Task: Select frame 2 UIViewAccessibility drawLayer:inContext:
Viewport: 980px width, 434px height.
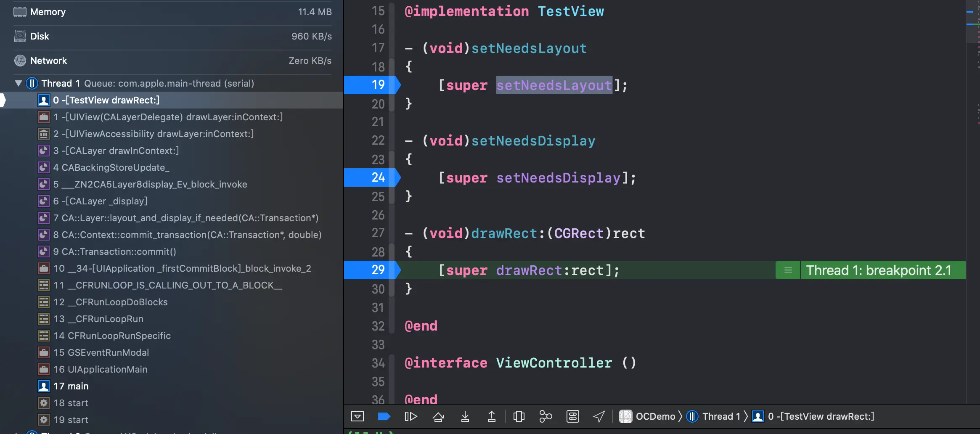Action: pyautogui.click(x=172, y=134)
